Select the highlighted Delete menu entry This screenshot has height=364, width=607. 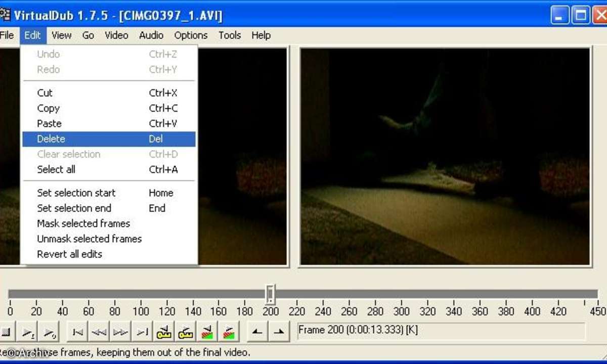tap(109, 139)
